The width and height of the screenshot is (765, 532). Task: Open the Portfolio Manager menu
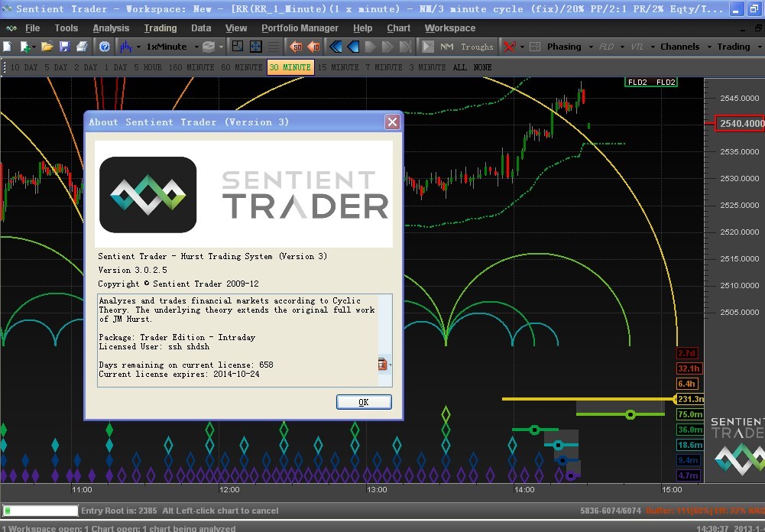click(x=300, y=28)
